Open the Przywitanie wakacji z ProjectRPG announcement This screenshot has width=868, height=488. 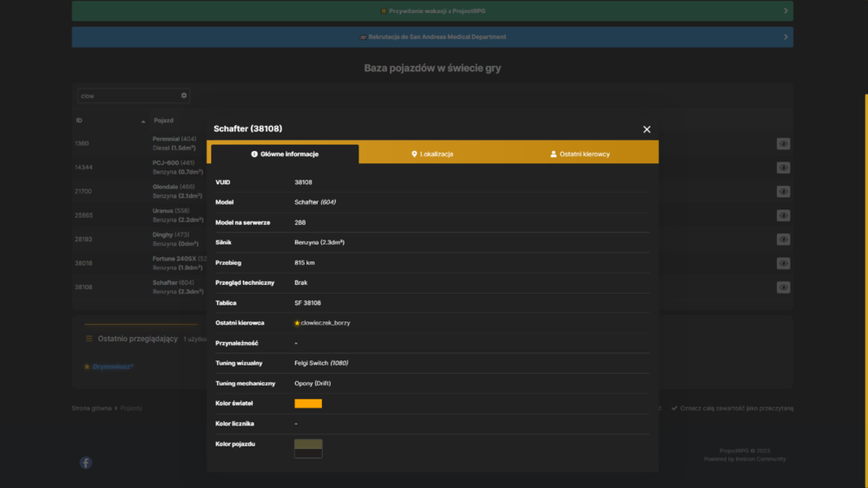pos(432,11)
